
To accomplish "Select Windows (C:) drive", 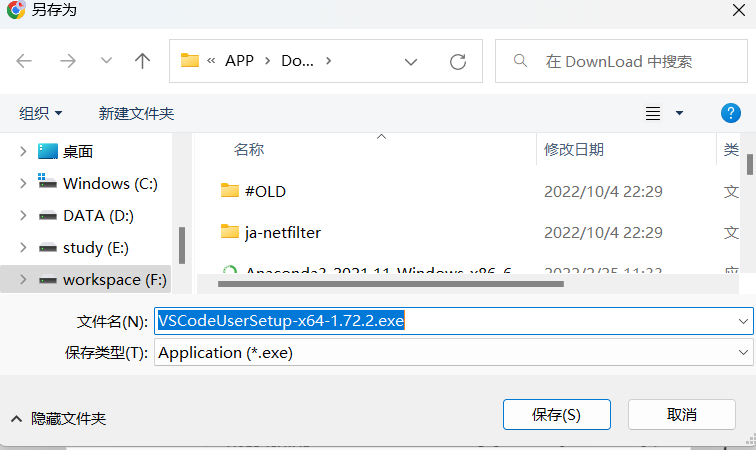I will [110, 183].
